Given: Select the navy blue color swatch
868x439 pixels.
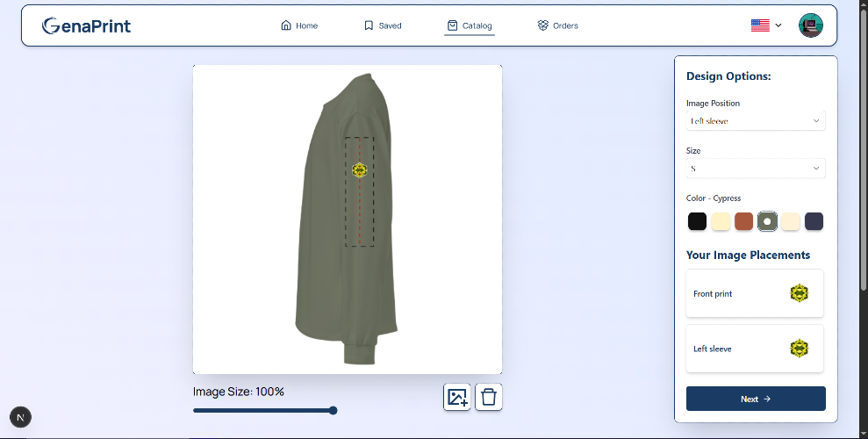Looking at the screenshot, I should [814, 221].
